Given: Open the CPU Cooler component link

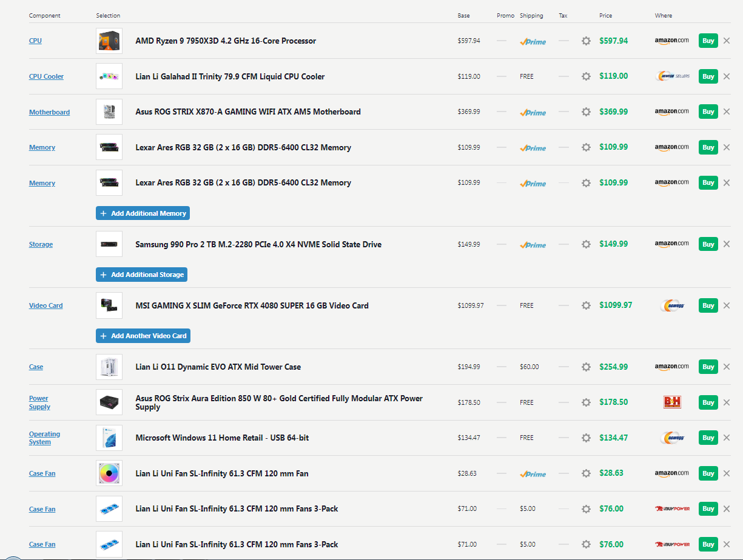Looking at the screenshot, I should pyautogui.click(x=46, y=76).
